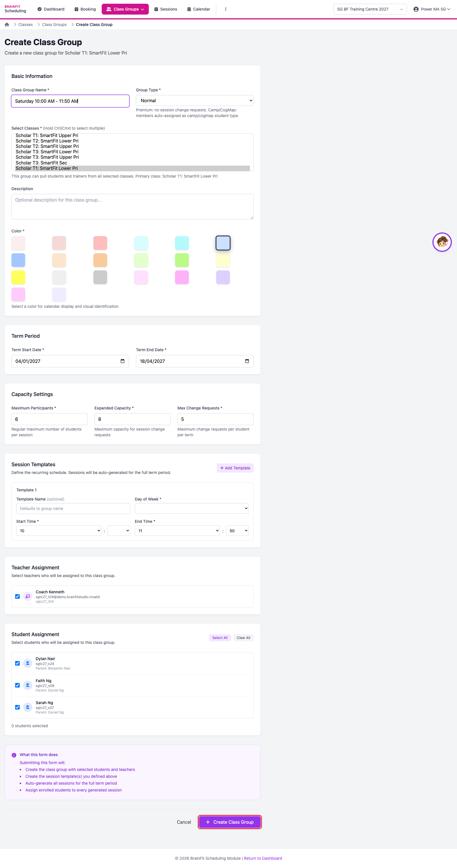Screen dimensions: 457x868
Task: Expand the SG BF Training Centre 2027 selector
Action: pos(370,9)
